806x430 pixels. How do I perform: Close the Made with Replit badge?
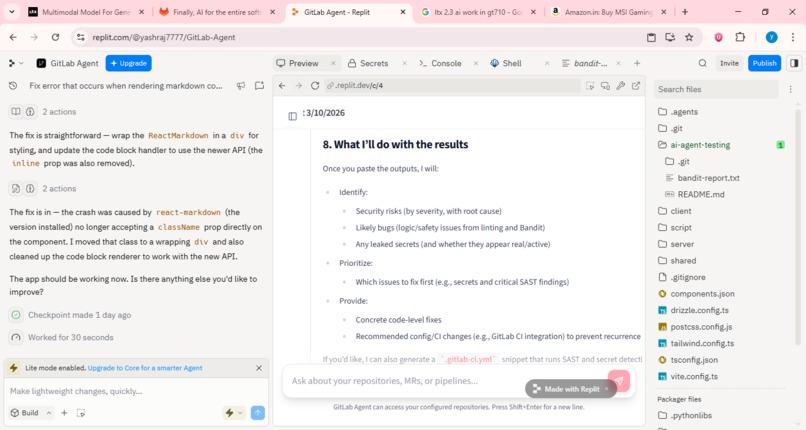[x=607, y=389]
